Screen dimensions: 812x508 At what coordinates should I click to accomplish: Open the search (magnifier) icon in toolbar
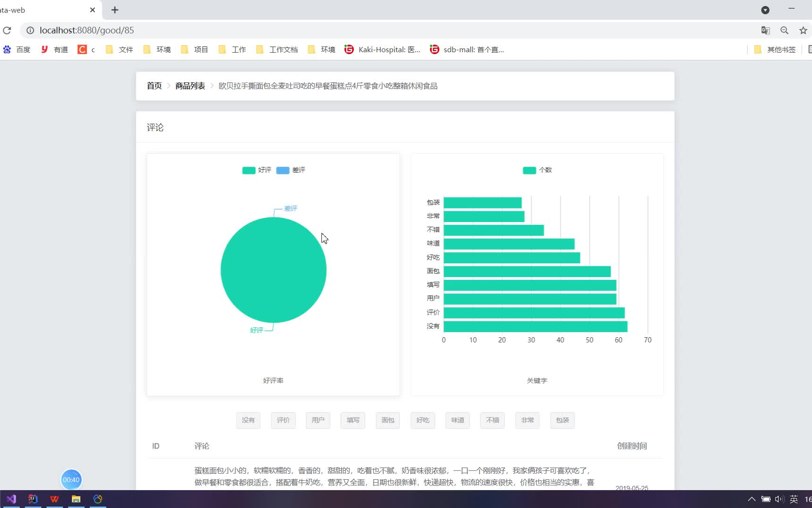coord(784,30)
